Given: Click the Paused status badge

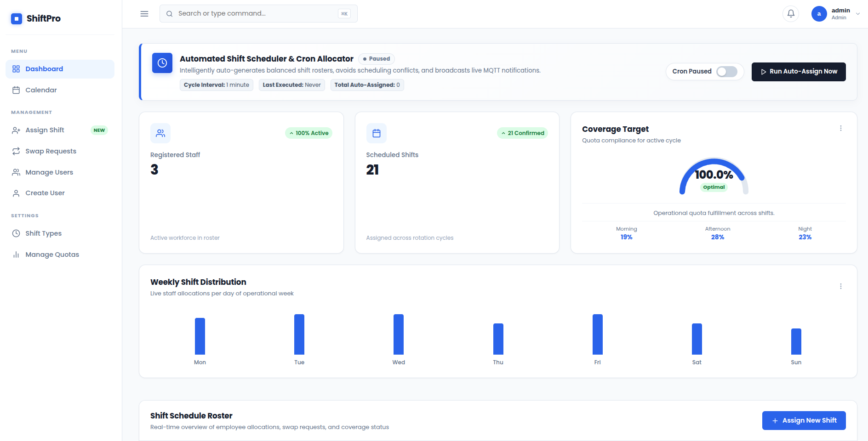Looking at the screenshot, I should (x=377, y=59).
